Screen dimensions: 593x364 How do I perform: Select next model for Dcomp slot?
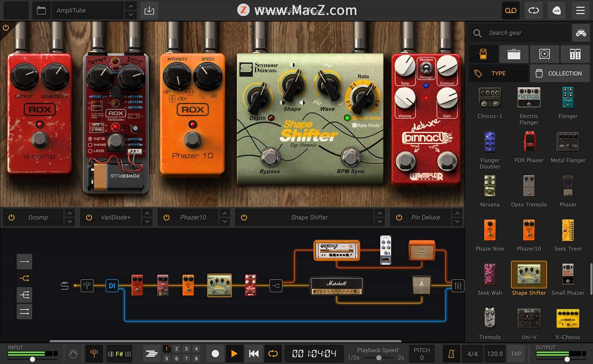click(x=70, y=222)
